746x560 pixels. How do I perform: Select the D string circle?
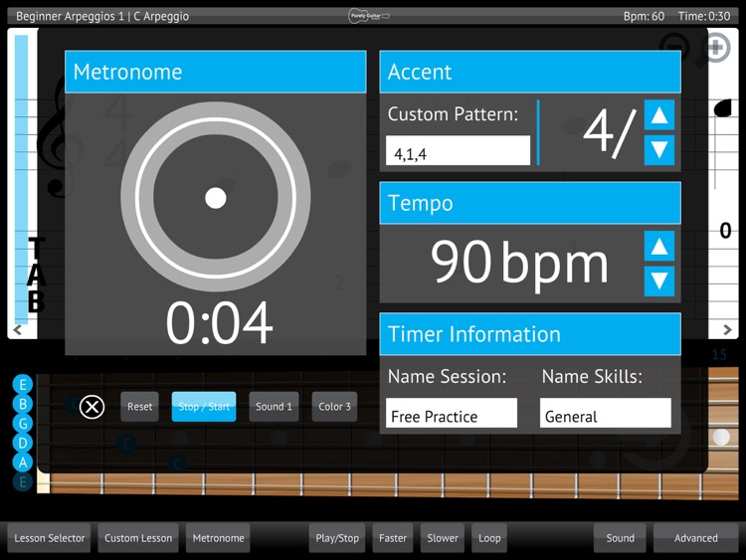[22, 443]
